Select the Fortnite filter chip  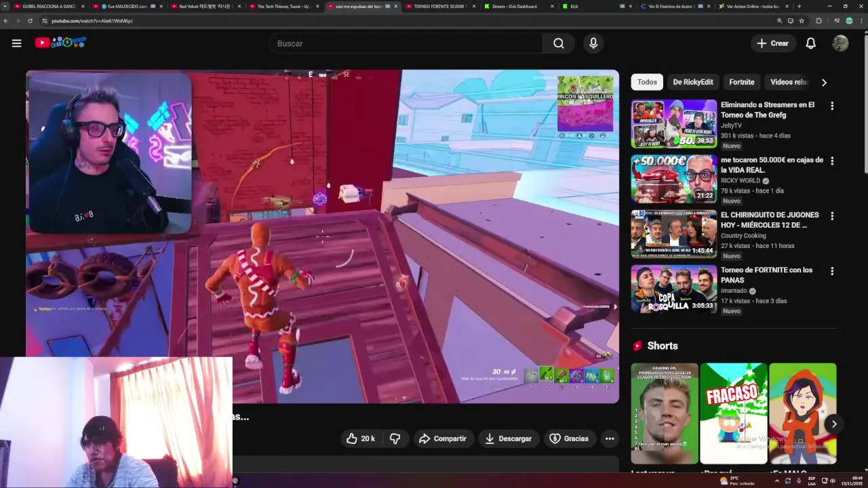click(x=742, y=82)
